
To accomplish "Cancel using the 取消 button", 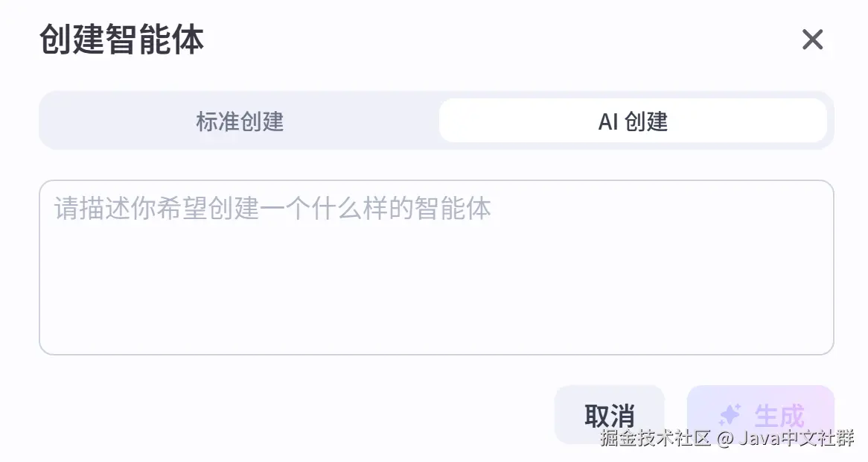I will coord(609,414).
